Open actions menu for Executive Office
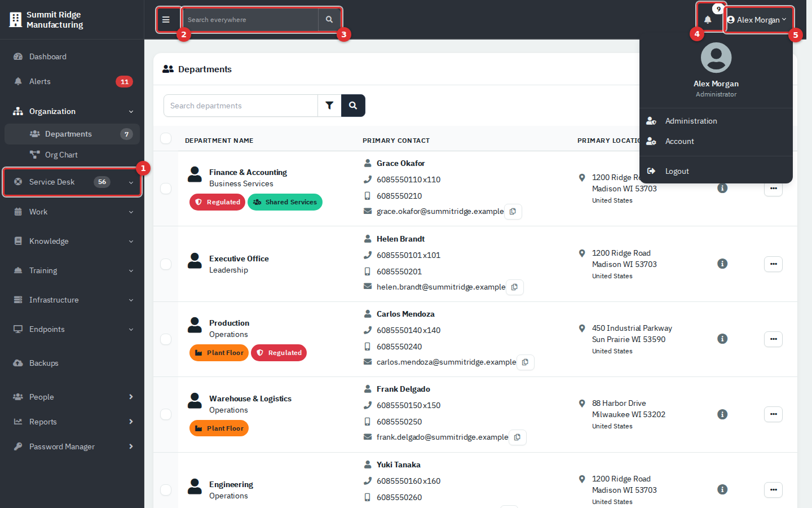Screen dimensions: 812x508 coord(773,264)
